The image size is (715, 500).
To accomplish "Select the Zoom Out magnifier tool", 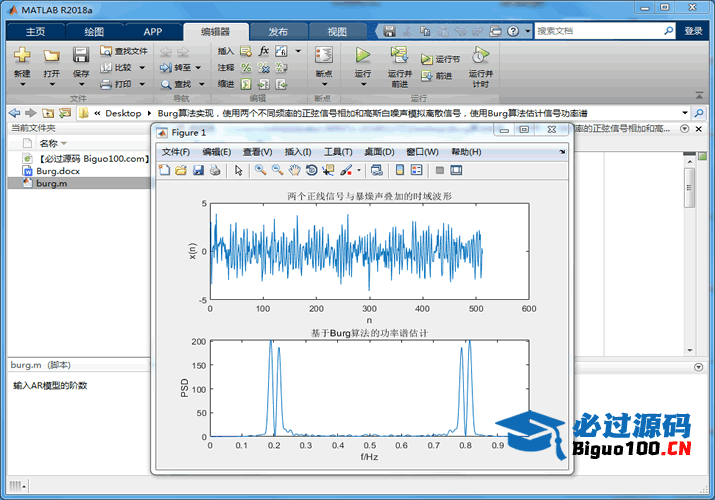I will pyautogui.click(x=277, y=170).
